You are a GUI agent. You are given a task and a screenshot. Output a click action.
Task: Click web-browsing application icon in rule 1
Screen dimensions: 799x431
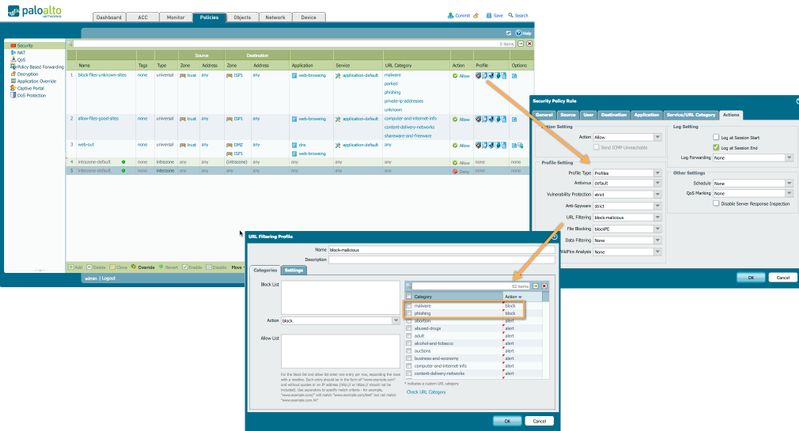(295, 75)
